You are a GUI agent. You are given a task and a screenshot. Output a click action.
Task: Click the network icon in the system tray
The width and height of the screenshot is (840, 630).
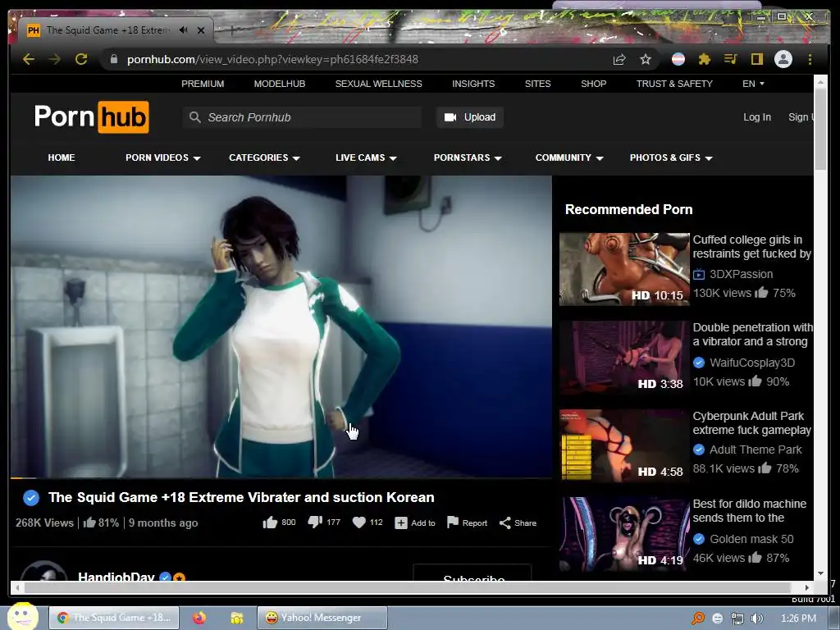[737, 619]
